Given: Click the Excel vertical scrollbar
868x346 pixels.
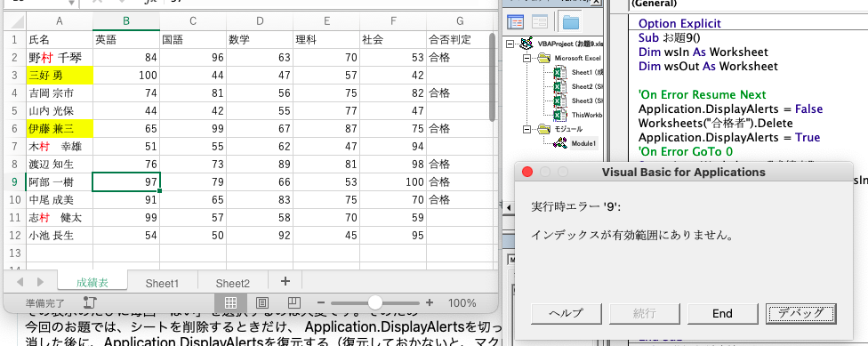Looking at the screenshot, I should [x=492, y=77].
